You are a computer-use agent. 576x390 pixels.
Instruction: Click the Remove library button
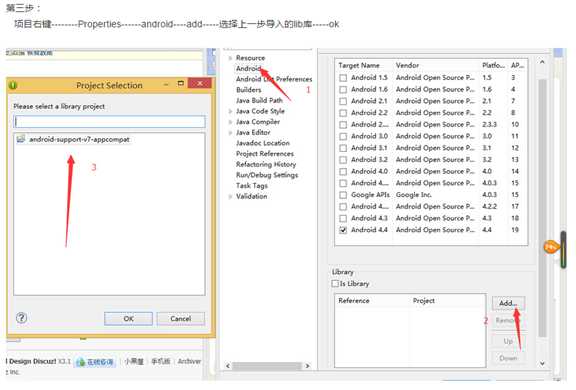click(x=508, y=321)
